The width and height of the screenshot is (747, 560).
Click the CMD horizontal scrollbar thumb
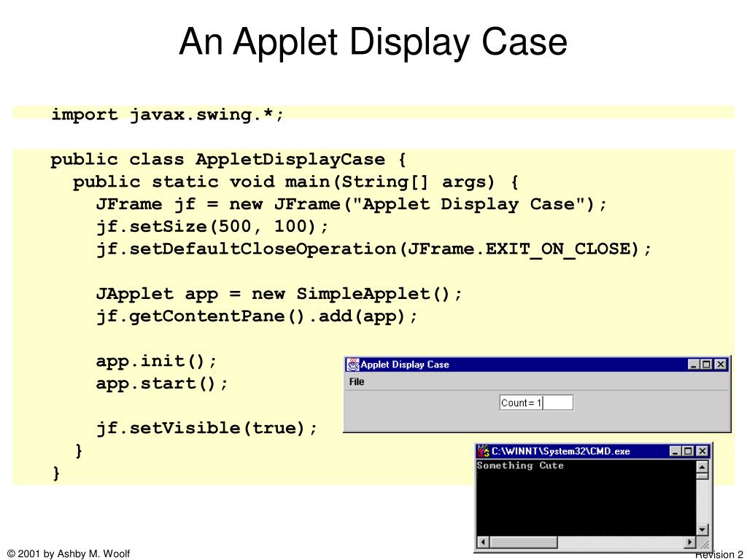(523, 542)
